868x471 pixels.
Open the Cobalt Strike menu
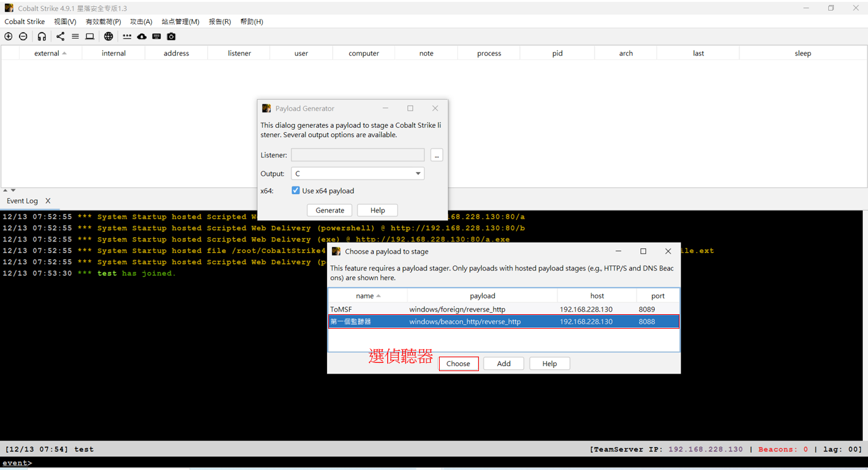pyautogui.click(x=25, y=21)
